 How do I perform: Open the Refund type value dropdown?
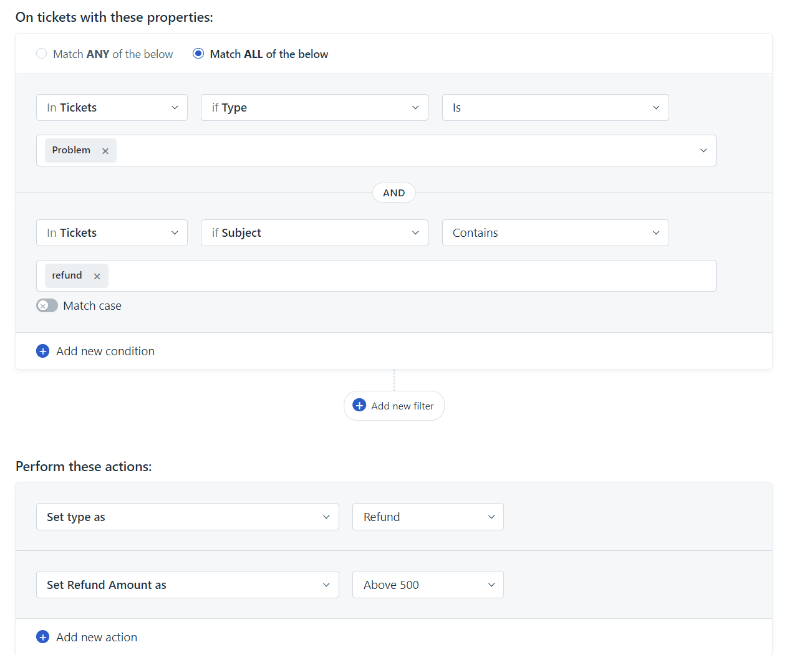[x=428, y=517]
